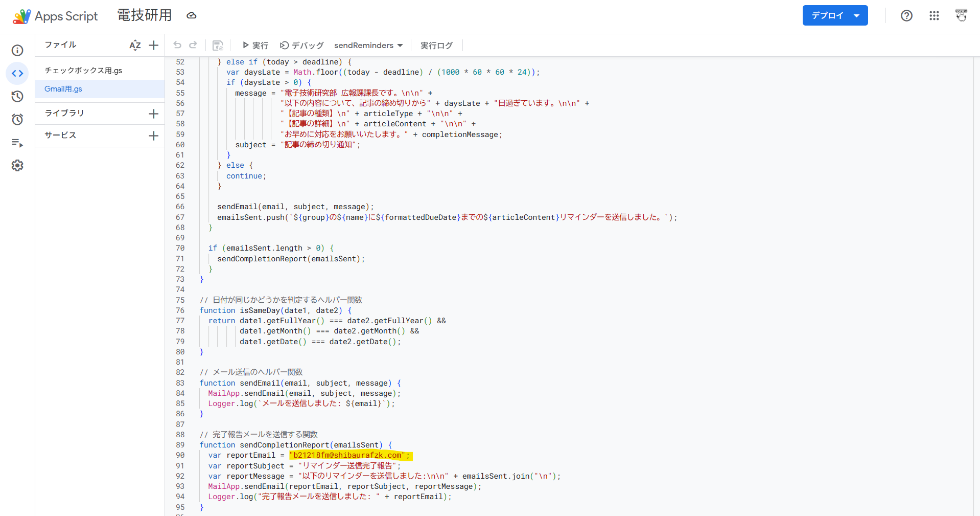Add a library with ライブラリ plus

click(153, 114)
